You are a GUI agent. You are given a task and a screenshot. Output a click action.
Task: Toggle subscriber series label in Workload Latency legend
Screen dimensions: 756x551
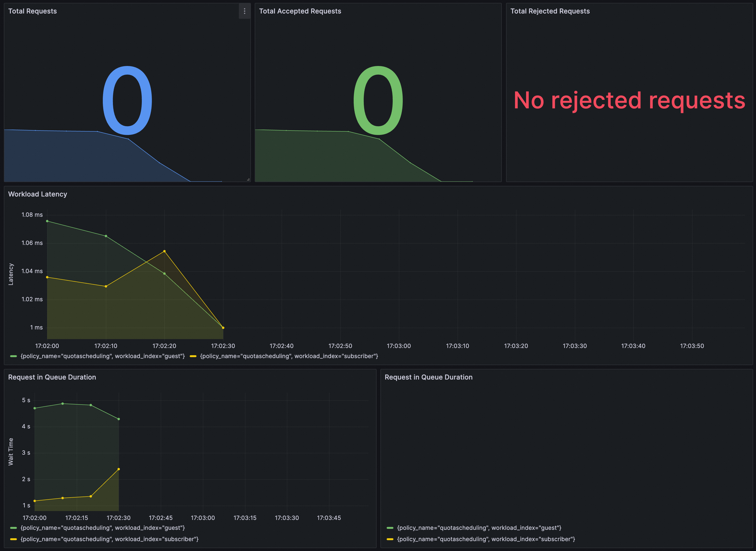point(289,356)
